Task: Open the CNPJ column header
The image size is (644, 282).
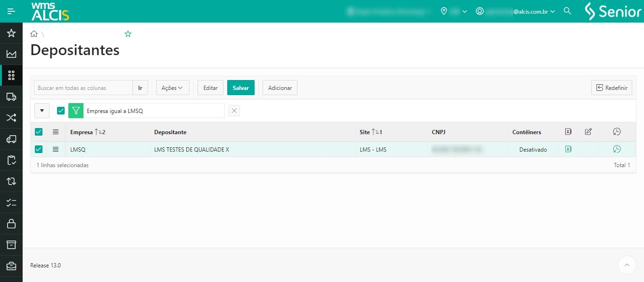Action: click(x=438, y=132)
